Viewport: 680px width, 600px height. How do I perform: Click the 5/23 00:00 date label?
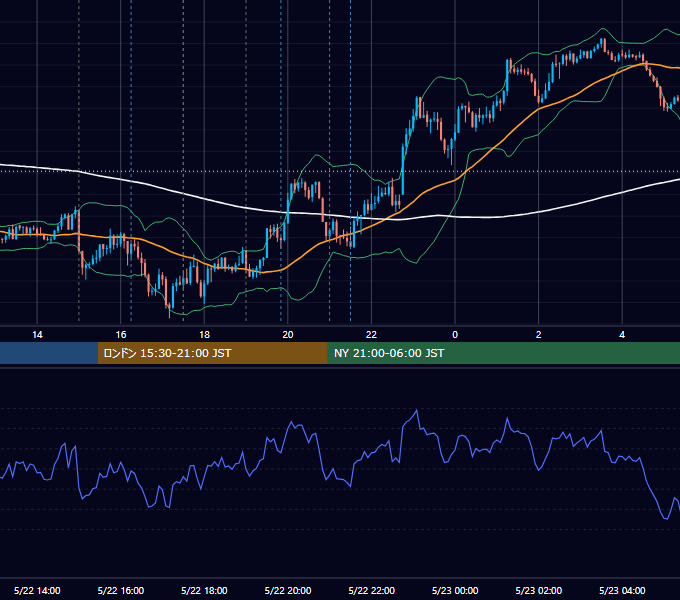tap(455, 590)
